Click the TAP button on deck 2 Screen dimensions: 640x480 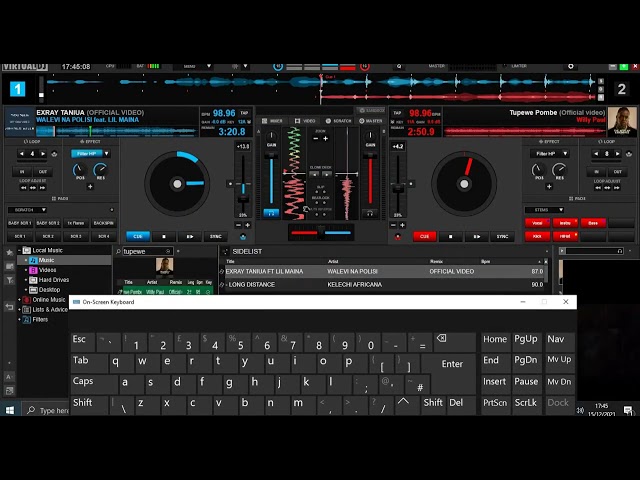(397, 113)
